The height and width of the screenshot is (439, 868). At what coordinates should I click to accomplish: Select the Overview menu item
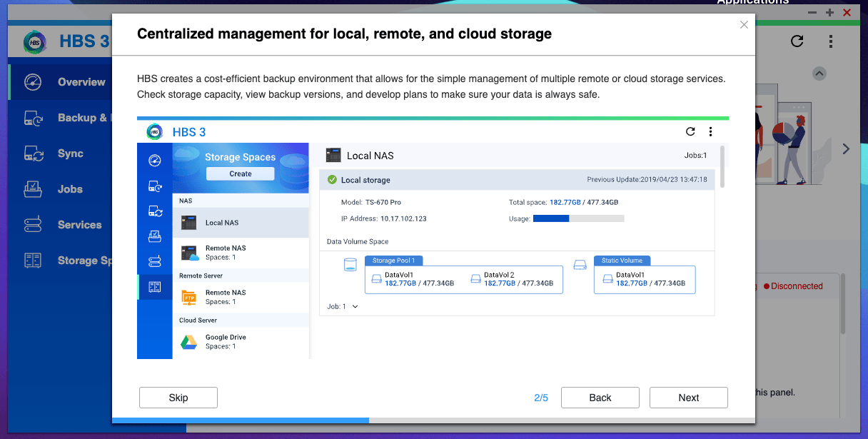[81, 82]
